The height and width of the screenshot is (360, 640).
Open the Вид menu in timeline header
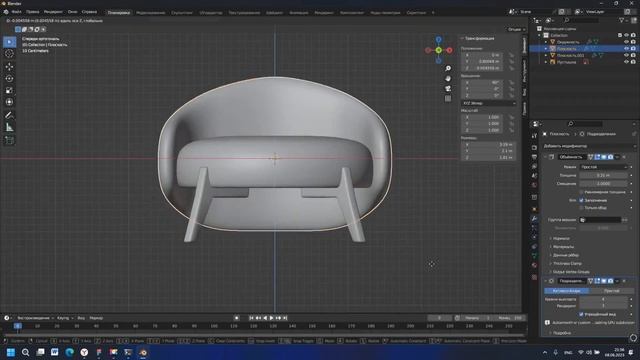[x=81, y=318]
